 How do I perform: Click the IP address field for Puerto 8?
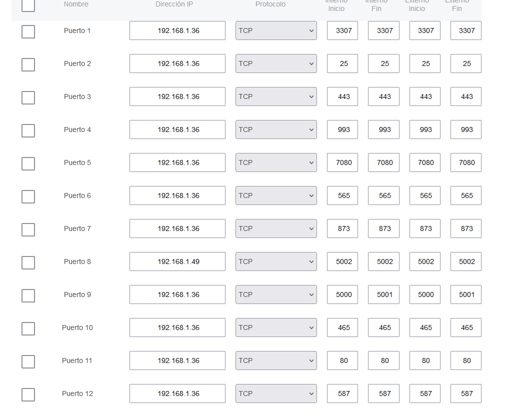(x=177, y=261)
